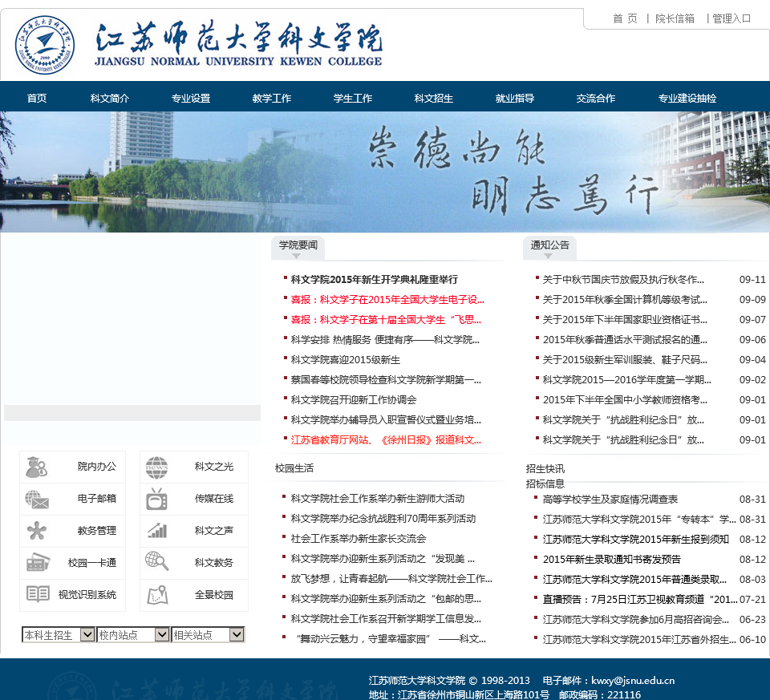
Task: Open the 院长信箱 link
Action: 675,18
